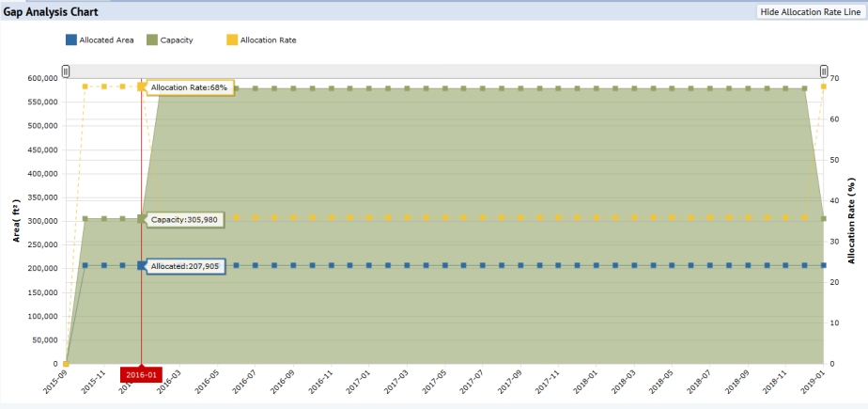The width and height of the screenshot is (868, 409).
Task: Select the 2017-01 label on the date axis
Action: (359, 380)
